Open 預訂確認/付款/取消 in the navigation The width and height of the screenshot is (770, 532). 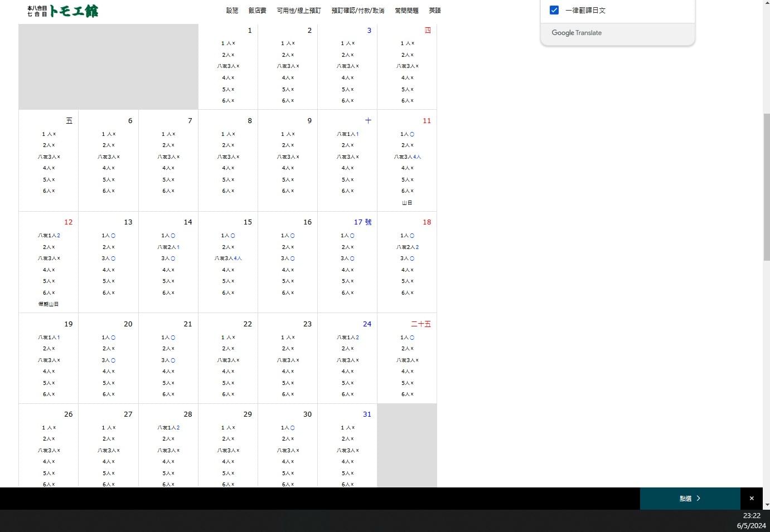(357, 11)
